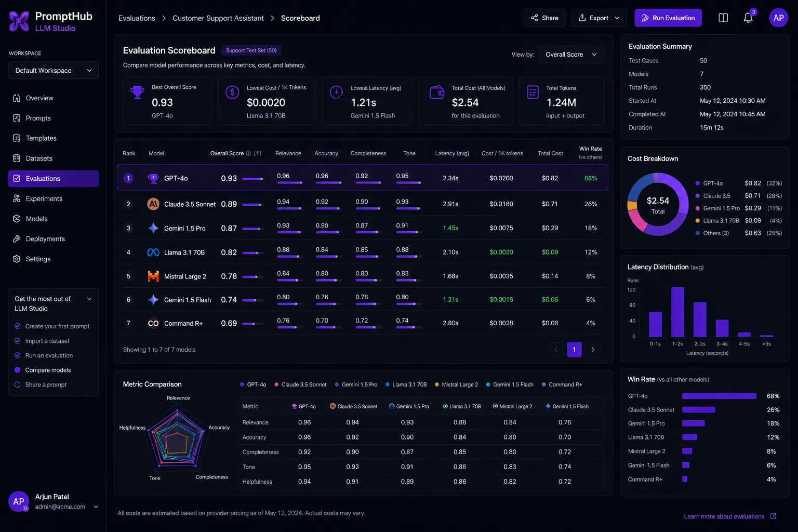The image size is (798, 532).
Task: Toggle the Share a prompt checklist item
Action: [x=46, y=384]
